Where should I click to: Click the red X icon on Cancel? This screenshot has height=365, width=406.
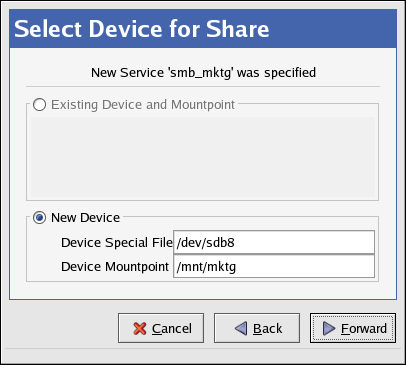[140, 329]
